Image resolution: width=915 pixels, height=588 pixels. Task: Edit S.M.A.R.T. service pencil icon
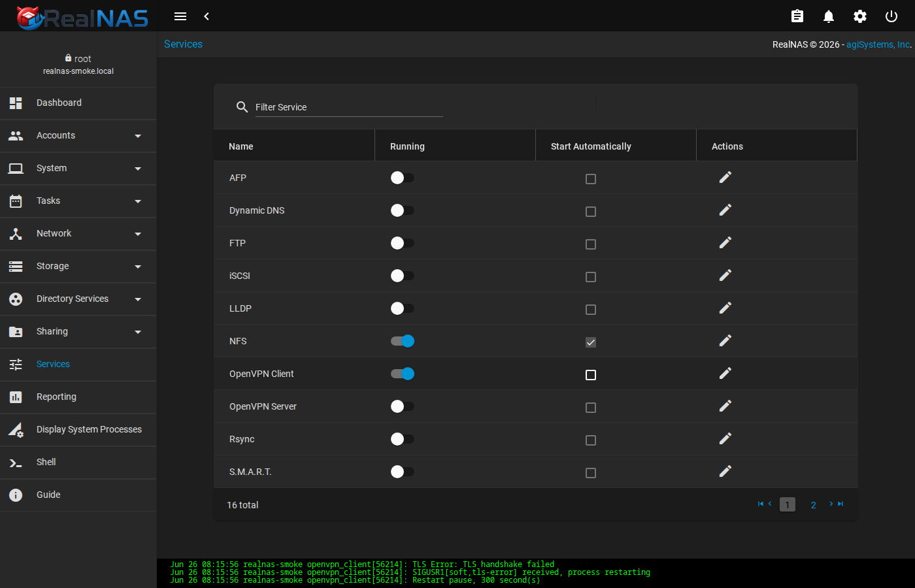pyautogui.click(x=725, y=471)
